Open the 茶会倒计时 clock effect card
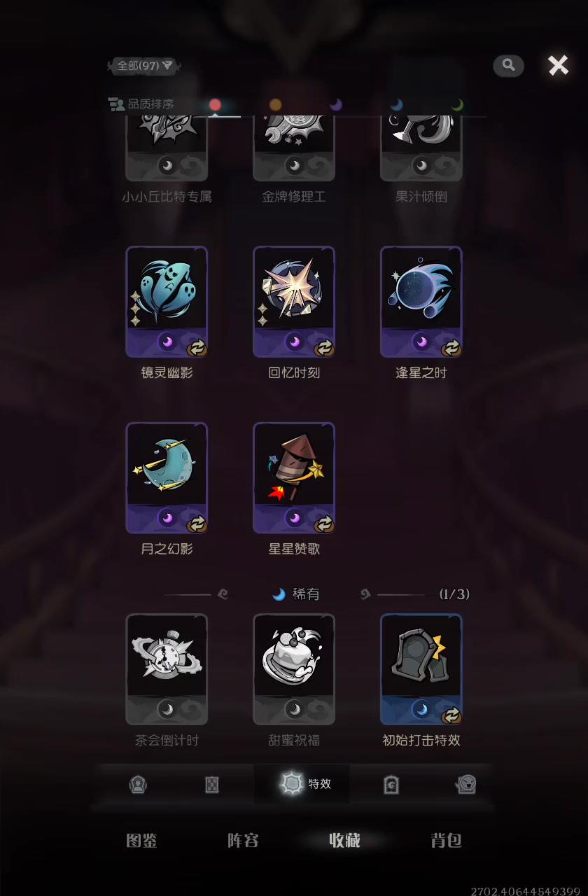Viewport: 588px width, 896px height. (167, 669)
